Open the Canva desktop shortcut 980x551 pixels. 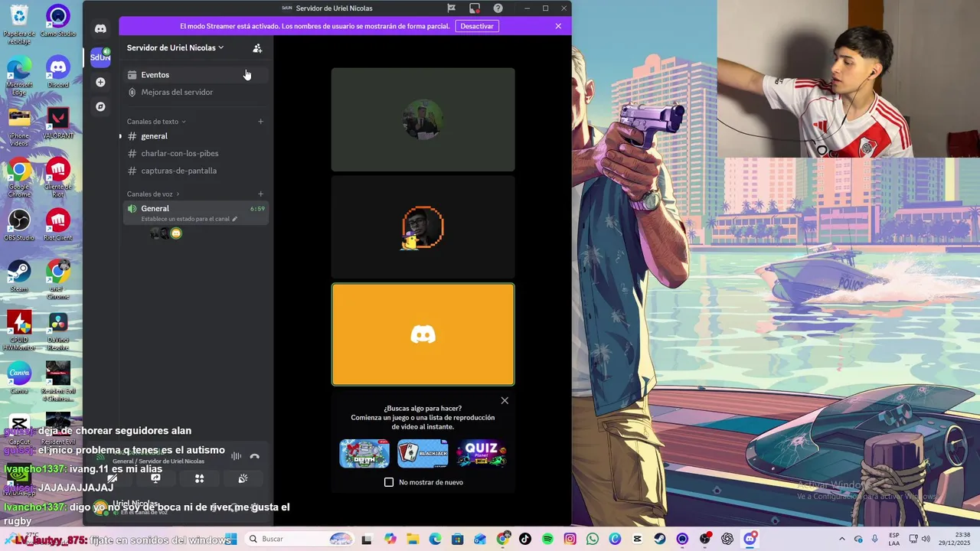(19, 378)
